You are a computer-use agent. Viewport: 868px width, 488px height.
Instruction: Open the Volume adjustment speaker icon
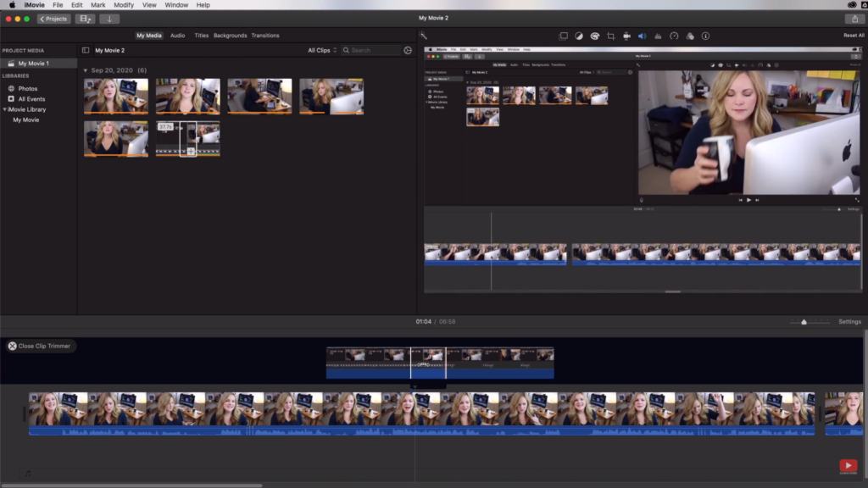pos(643,36)
